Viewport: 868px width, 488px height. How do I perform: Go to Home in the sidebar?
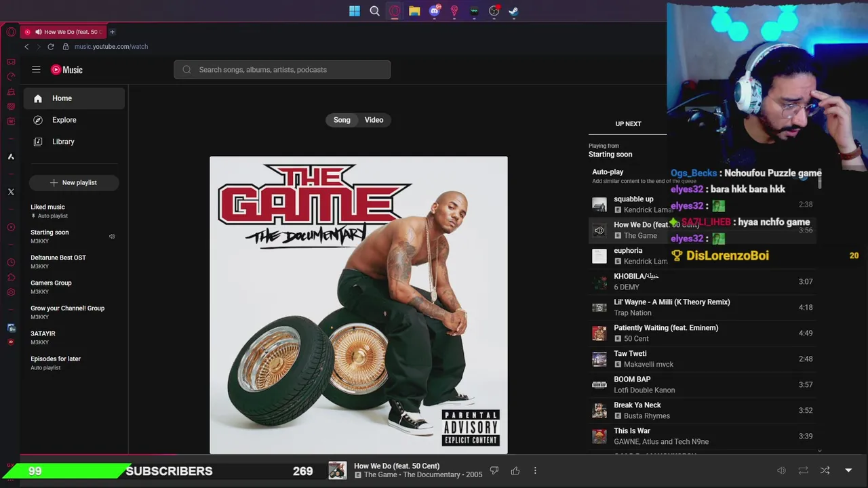[x=74, y=98]
